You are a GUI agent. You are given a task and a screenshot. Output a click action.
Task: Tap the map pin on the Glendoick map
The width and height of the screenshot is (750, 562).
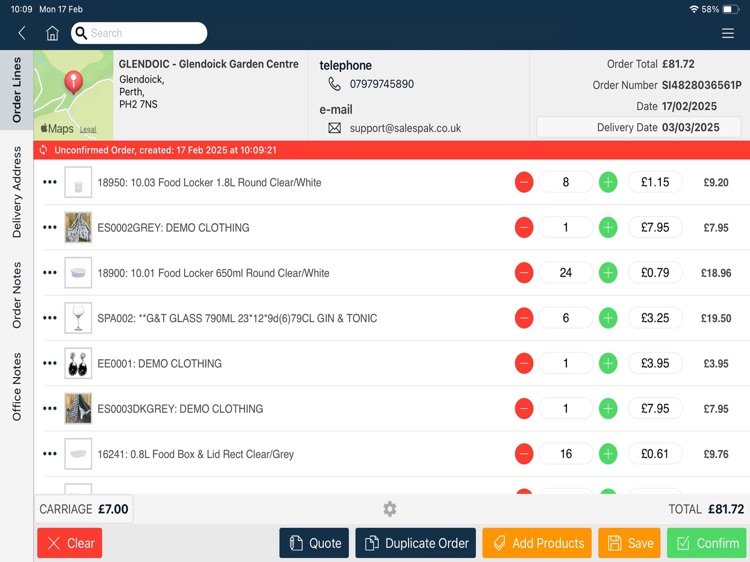pos(73,81)
